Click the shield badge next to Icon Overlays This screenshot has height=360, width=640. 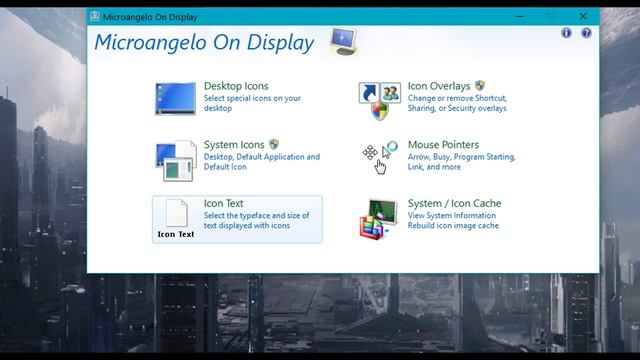point(480,85)
